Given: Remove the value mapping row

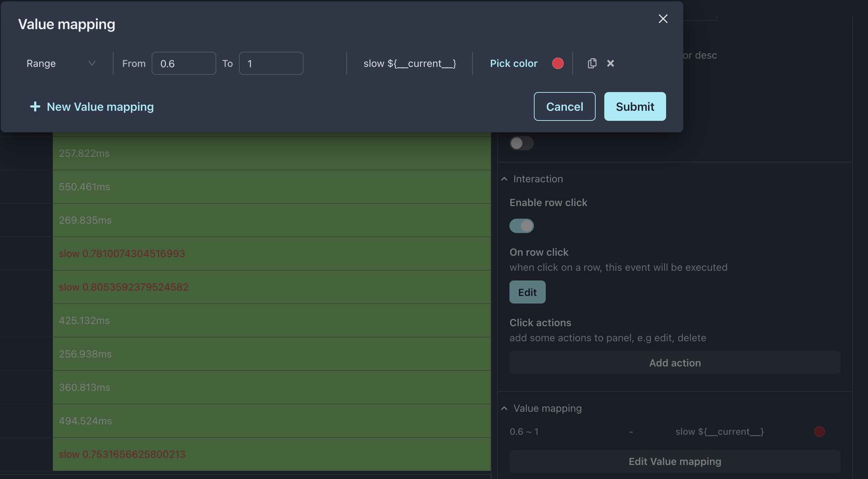Looking at the screenshot, I should (610, 63).
